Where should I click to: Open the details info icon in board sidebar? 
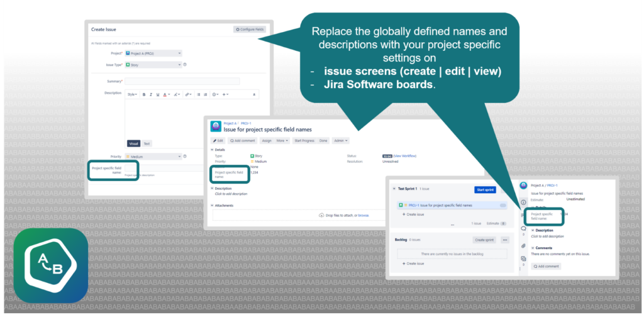point(523,202)
